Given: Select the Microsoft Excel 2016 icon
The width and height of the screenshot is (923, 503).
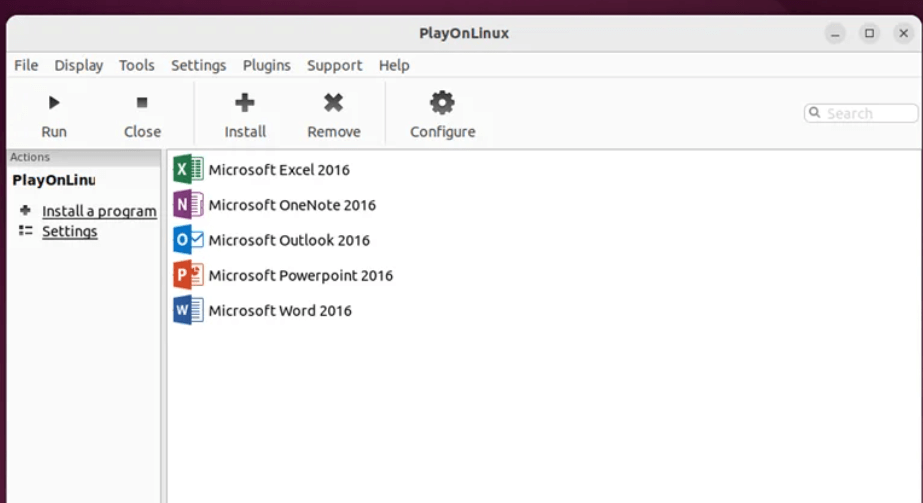Looking at the screenshot, I should (188, 169).
